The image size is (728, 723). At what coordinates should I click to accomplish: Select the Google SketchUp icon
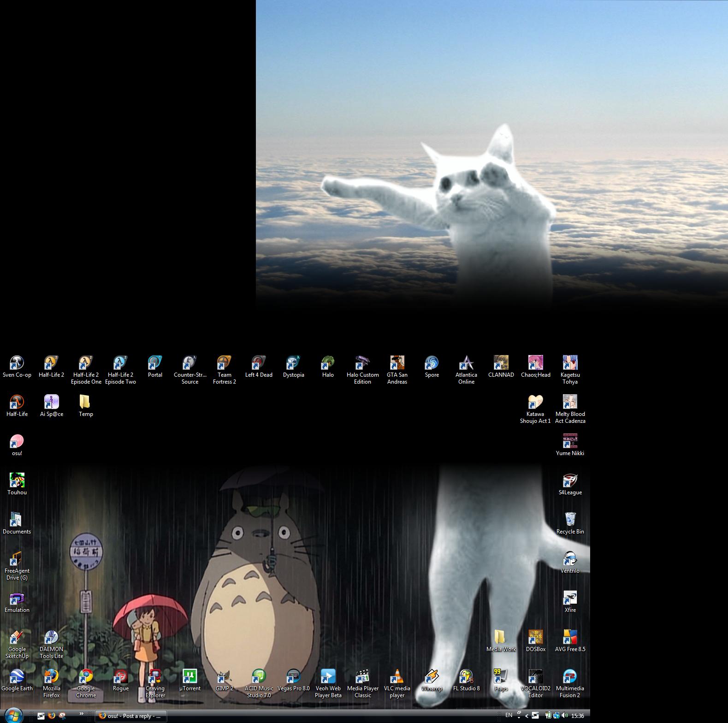pyautogui.click(x=17, y=644)
